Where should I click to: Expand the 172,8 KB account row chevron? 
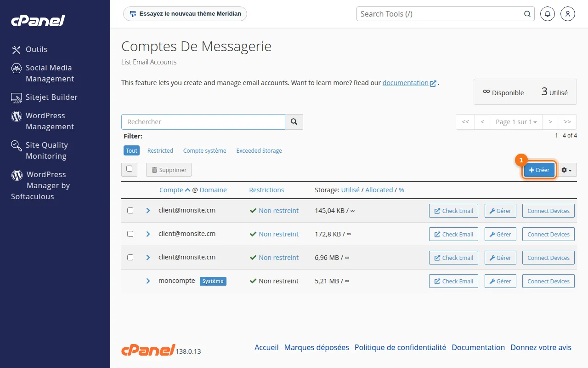(148, 234)
